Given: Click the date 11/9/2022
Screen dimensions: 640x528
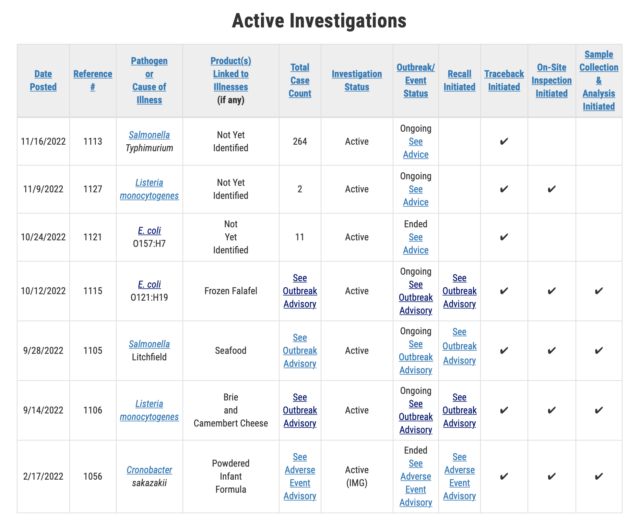Looking at the screenshot, I should (43, 189).
